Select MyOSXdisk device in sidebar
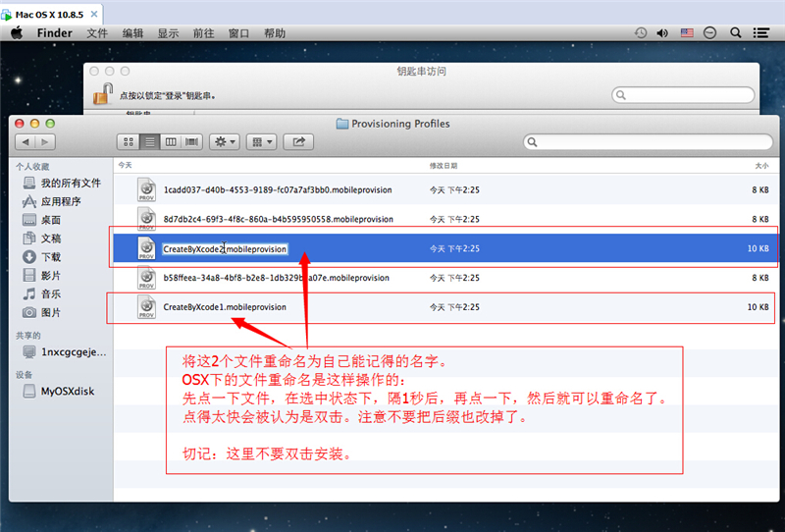 tap(59, 392)
